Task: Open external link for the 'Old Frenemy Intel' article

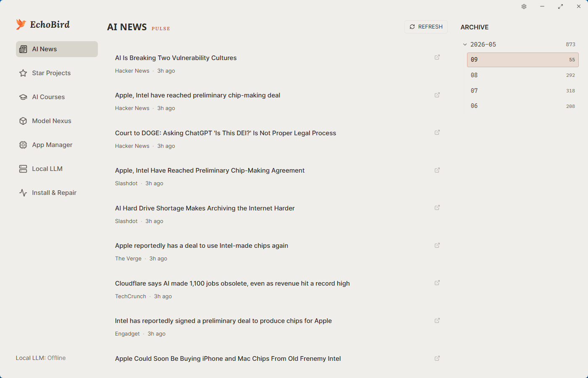Action: (437, 358)
